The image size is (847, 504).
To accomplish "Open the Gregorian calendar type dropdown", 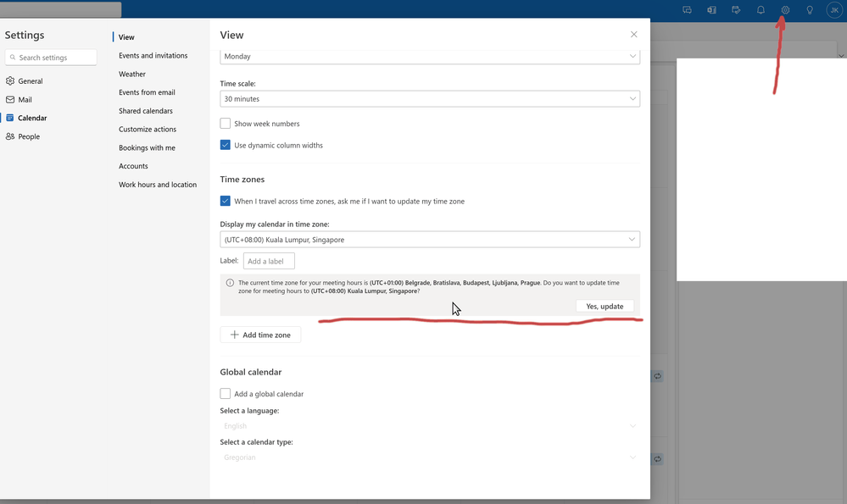I will pos(430,457).
